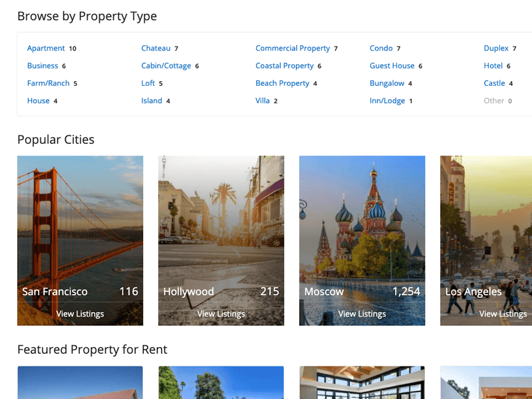Click the Moscow city name

(x=324, y=291)
